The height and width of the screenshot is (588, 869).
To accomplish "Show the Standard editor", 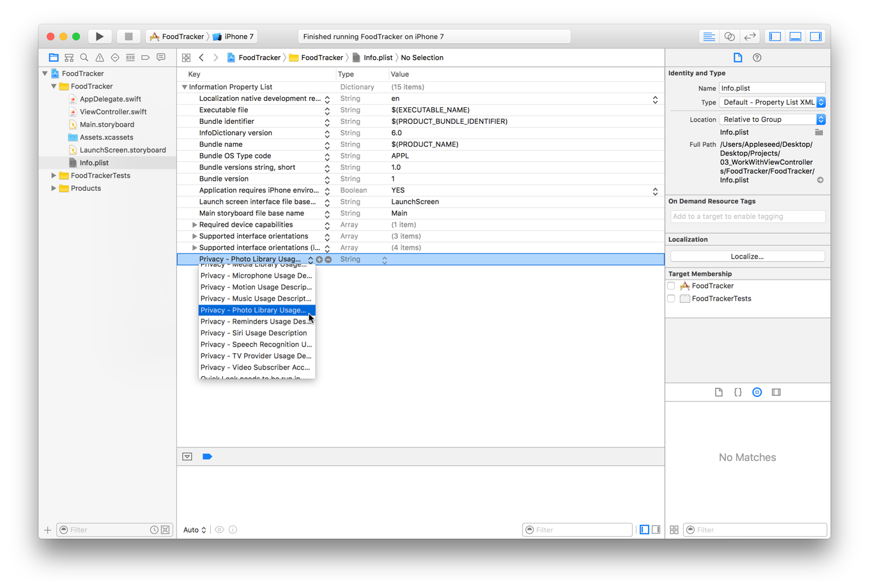I will (709, 36).
